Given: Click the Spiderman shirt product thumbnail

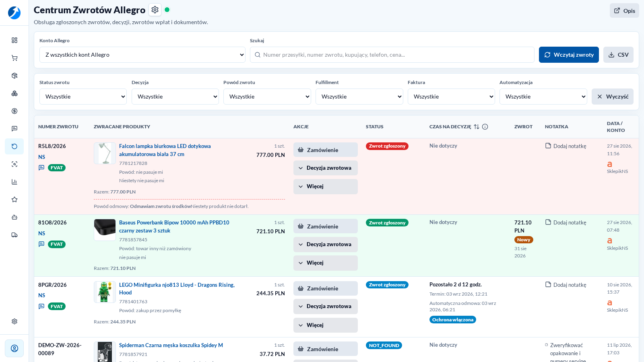Looking at the screenshot, I should click(x=105, y=352).
